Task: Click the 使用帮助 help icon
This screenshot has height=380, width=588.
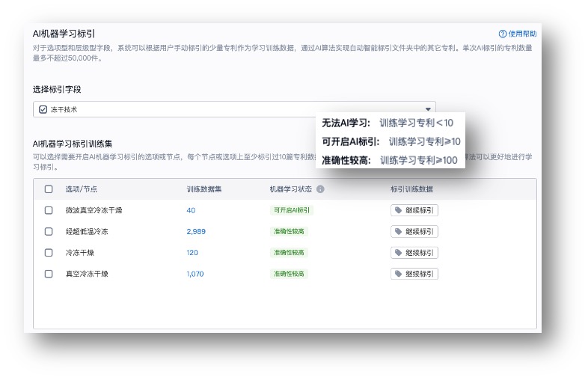Action: click(503, 34)
